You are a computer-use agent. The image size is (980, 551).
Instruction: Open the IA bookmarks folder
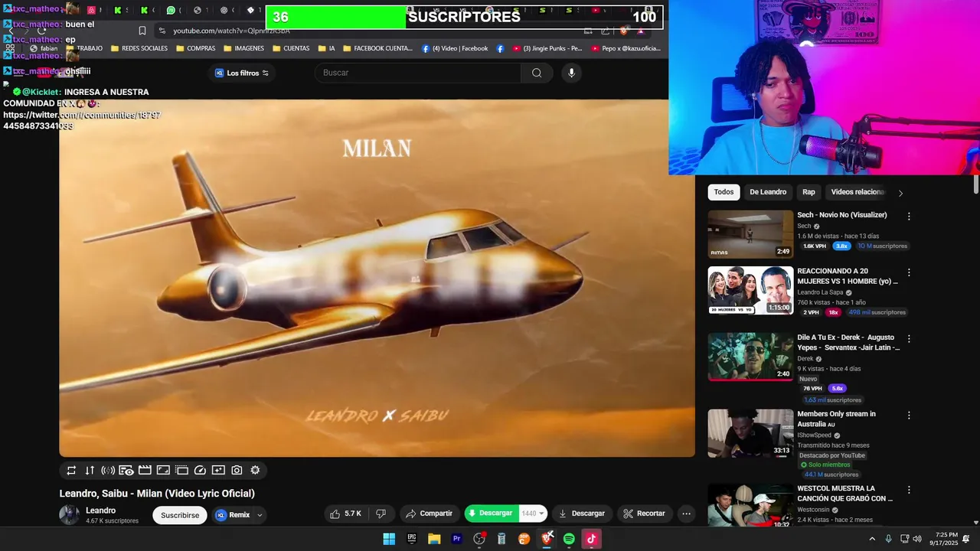(327, 48)
